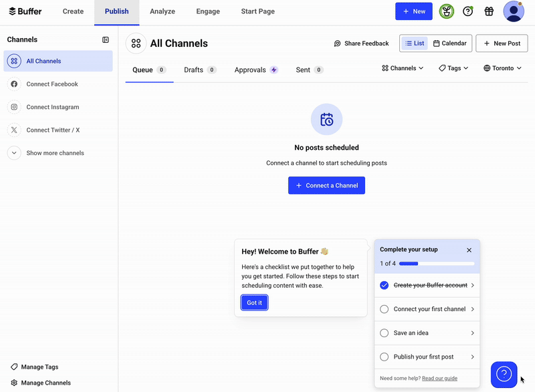Click the Manage Channels gear icon
The image size is (535, 392).
point(14,383)
